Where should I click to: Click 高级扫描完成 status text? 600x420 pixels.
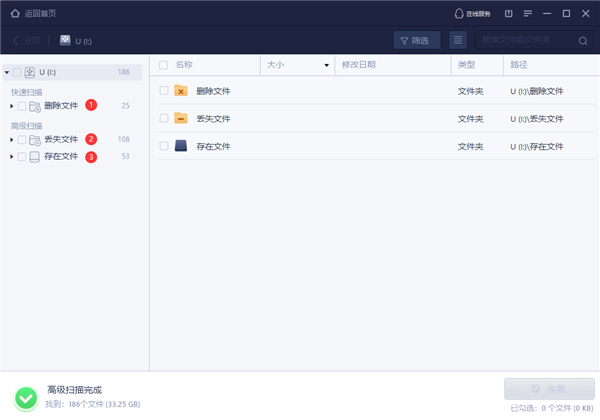75,390
